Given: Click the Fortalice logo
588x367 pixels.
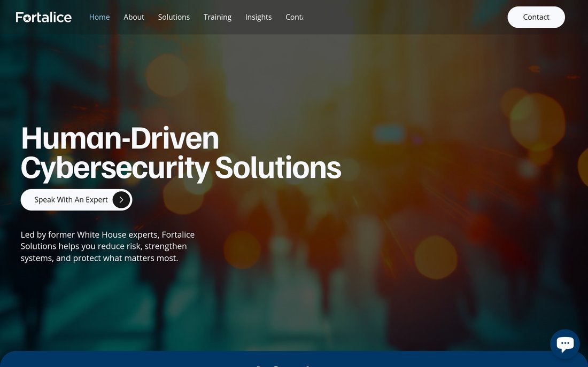Looking at the screenshot, I should coord(43,17).
